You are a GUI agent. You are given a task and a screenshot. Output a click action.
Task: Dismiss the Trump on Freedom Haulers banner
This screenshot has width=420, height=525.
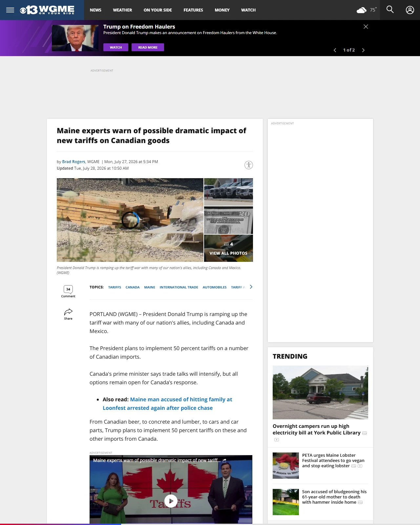coord(366,27)
